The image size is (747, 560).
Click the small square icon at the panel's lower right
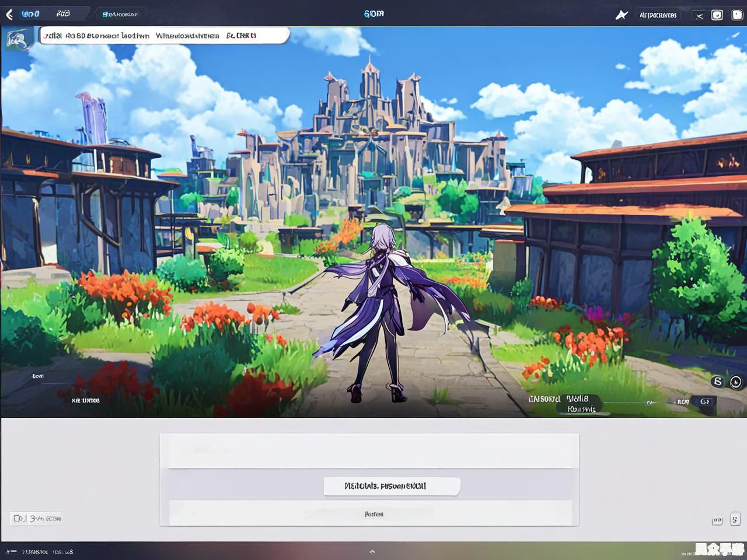[x=717, y=520]
